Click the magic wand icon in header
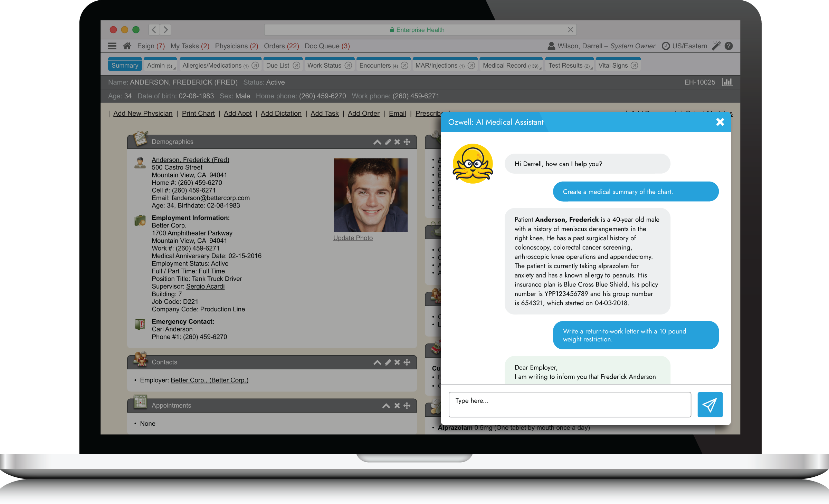 click(716, 46)
